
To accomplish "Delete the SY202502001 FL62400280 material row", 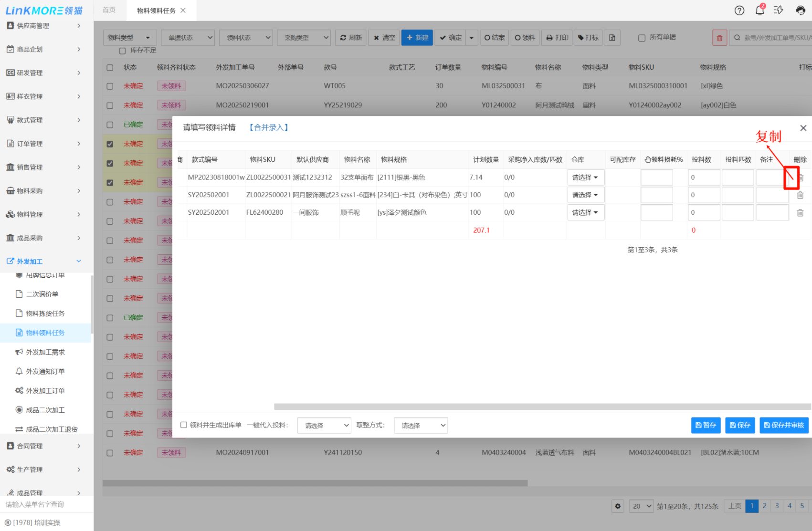I will click(800, 213).
